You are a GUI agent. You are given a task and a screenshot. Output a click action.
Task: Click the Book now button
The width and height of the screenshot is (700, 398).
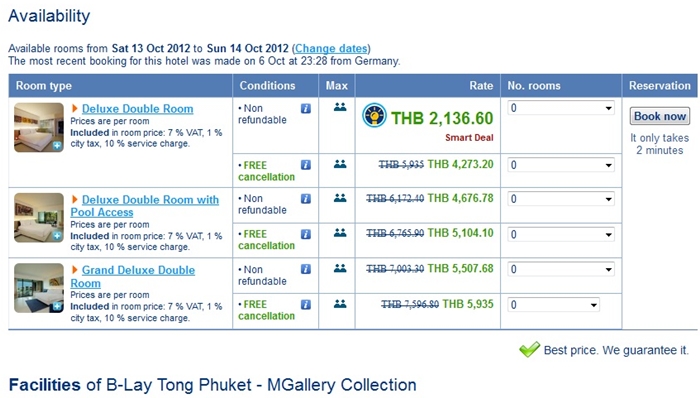pos(660,116)
